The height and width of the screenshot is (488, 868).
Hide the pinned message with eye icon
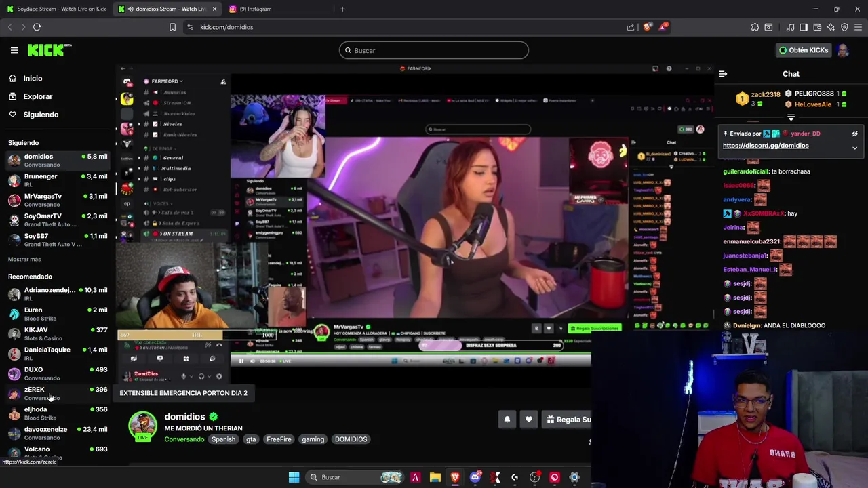tap(854, 134)
